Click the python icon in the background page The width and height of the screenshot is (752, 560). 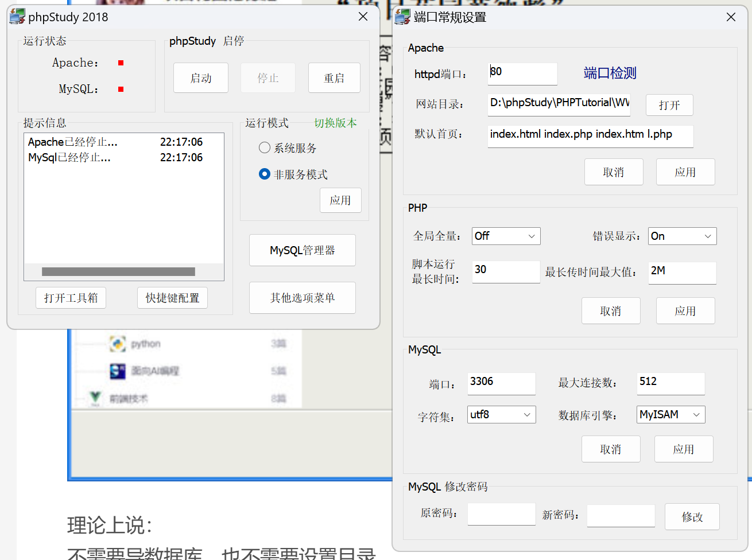click(118, 344)
